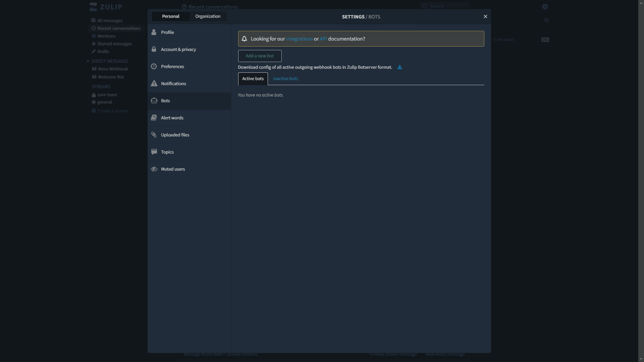Click the Muted users eye-slash icon
The width and height of the screenshot is (644, 362).
tap(154, 169)
